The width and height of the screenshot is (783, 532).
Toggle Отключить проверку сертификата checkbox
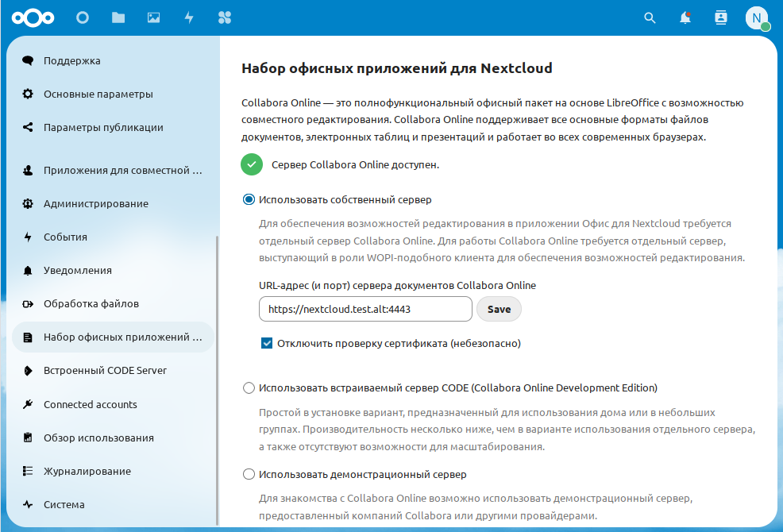tap(267, 343)
